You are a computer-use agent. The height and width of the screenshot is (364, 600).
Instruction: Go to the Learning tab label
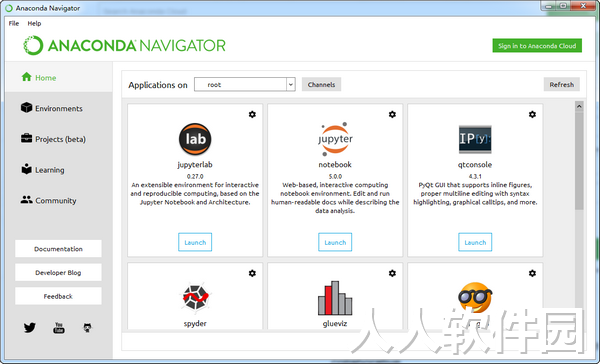50,170
